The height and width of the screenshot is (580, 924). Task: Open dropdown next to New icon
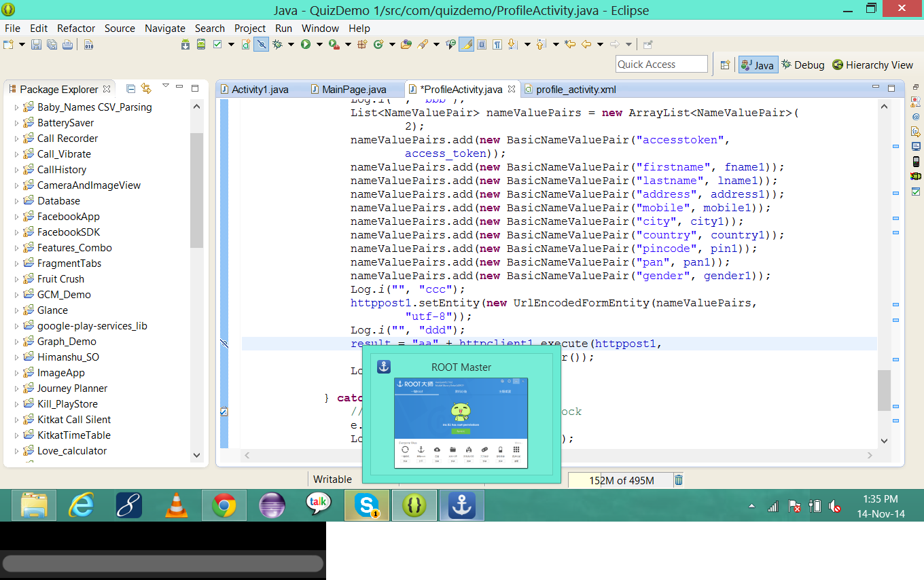coord(22,44)
